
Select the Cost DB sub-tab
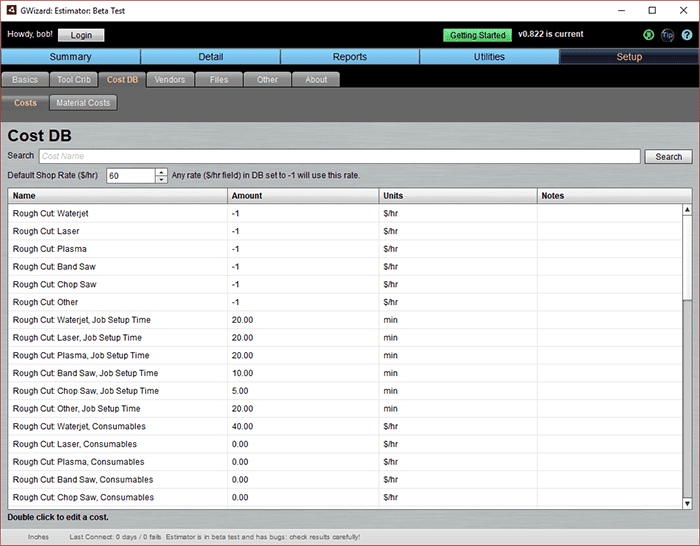(122, 79)
